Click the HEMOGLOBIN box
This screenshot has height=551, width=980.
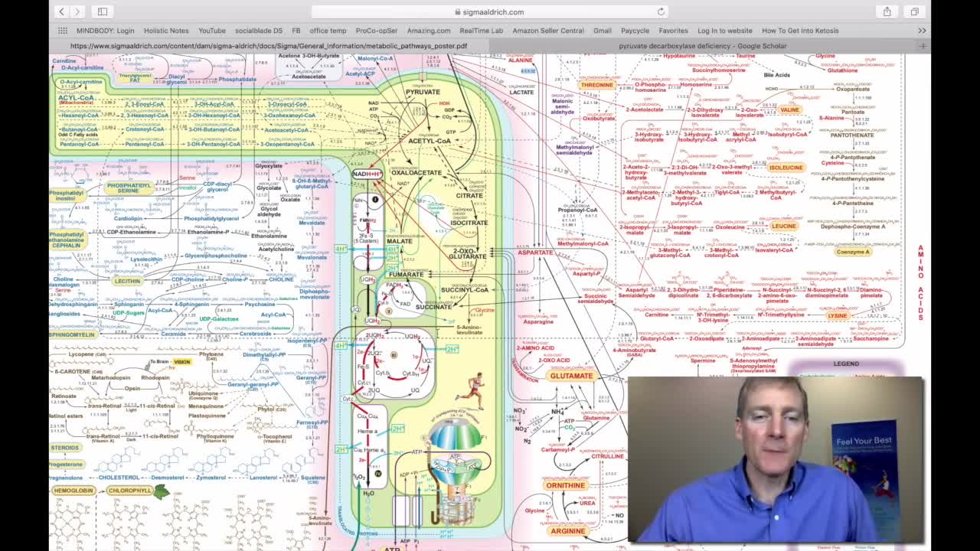[x=73, y=491]
